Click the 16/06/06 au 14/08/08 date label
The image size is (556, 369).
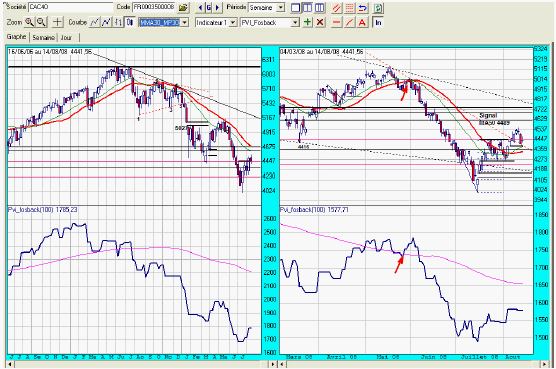50,52
